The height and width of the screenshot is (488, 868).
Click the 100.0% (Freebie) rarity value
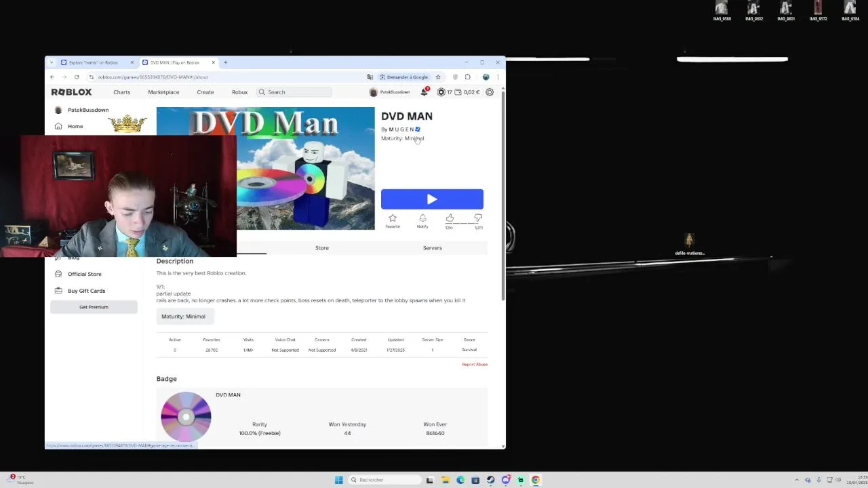260,433
